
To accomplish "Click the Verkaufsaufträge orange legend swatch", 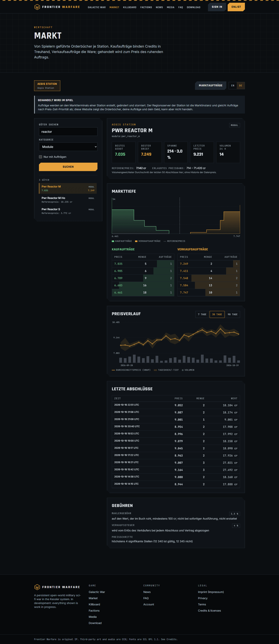I will click(136, 241).
